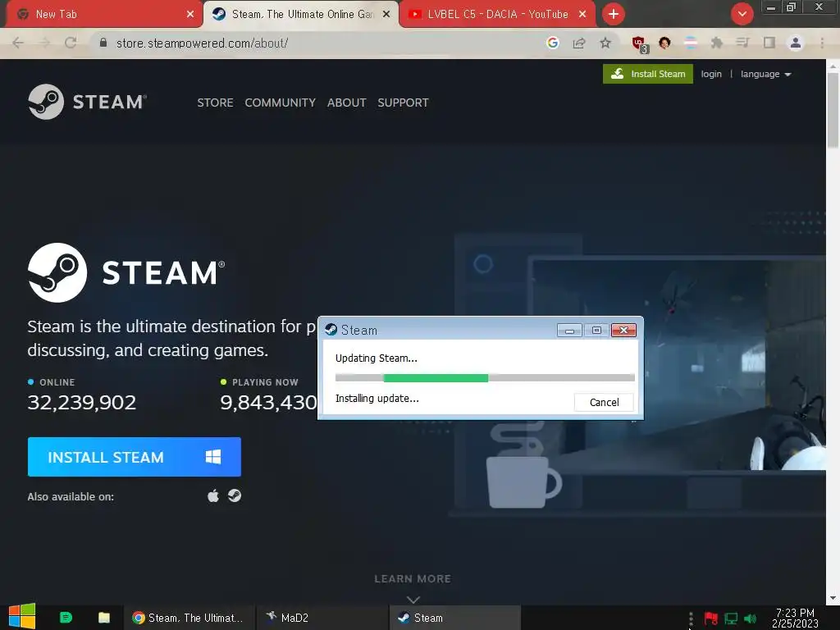This screenshot has width=840, height=630.
Task: Switch to MaD2 taskbar window
Action: [x=322, y=618]
